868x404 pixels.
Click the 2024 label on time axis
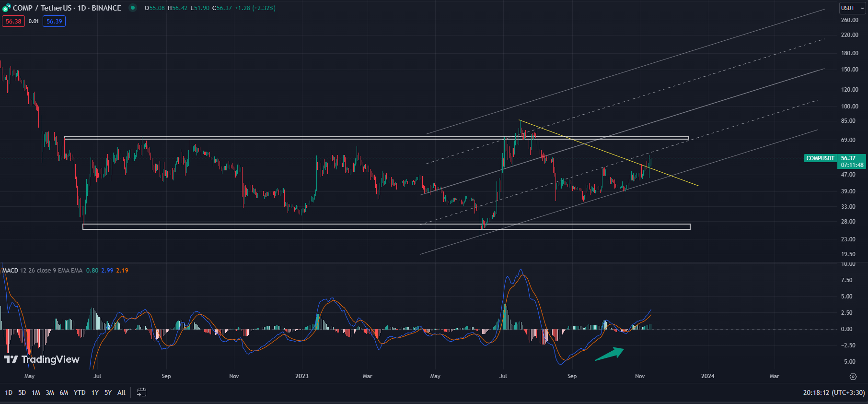[708, 376]
